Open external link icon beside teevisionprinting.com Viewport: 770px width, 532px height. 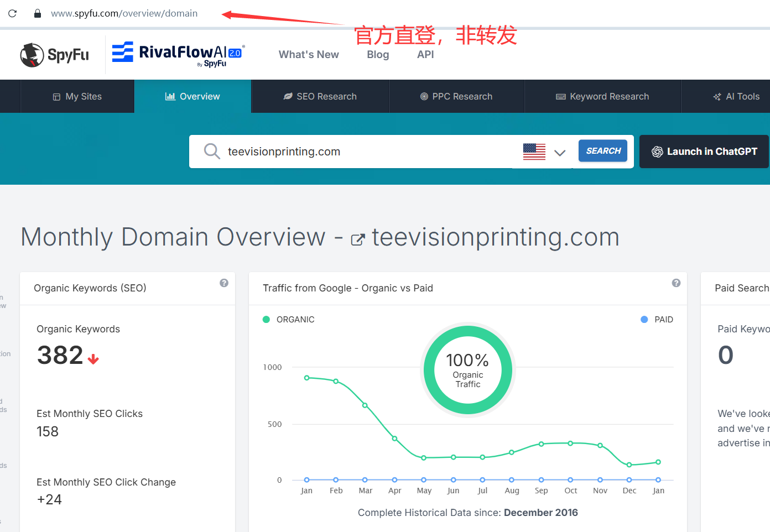(358, 239)
